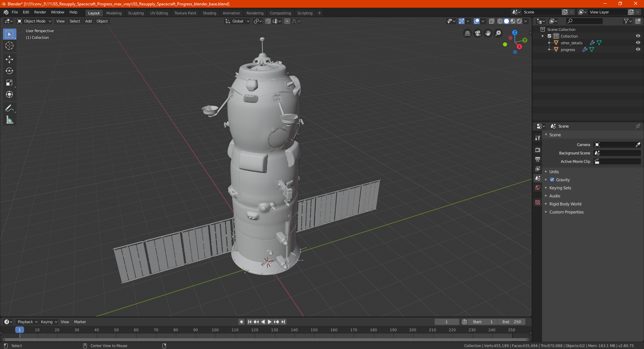
Task: Select the Transform tool
Action: (9, 94)
